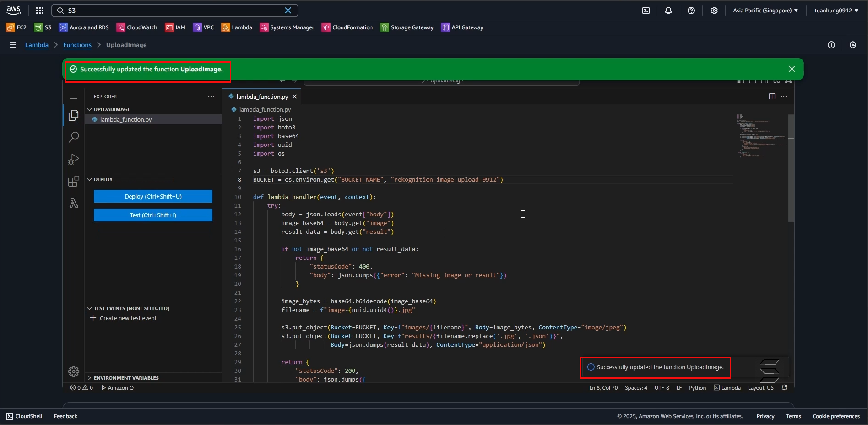This screenshot has width=868, height=425.
Task: Open the Extensions view
Action: pyautogui.click(x=74, y=181)
